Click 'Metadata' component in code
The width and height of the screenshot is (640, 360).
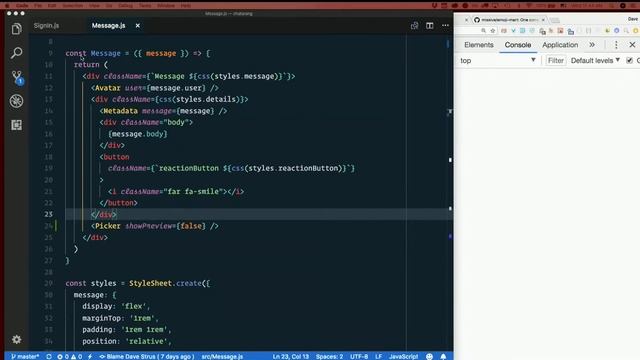pyautogui.click(x=120, y=111)
